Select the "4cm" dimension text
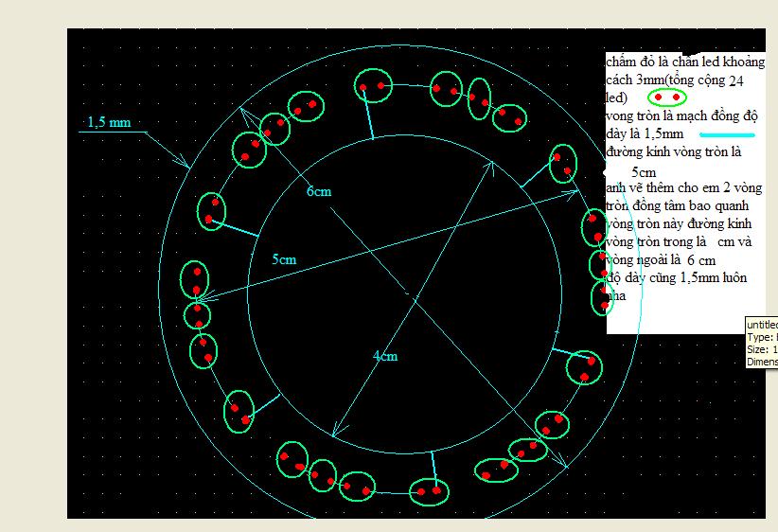Image resolution: width=778 pixels, height=532 pixels. pos(384,356)
